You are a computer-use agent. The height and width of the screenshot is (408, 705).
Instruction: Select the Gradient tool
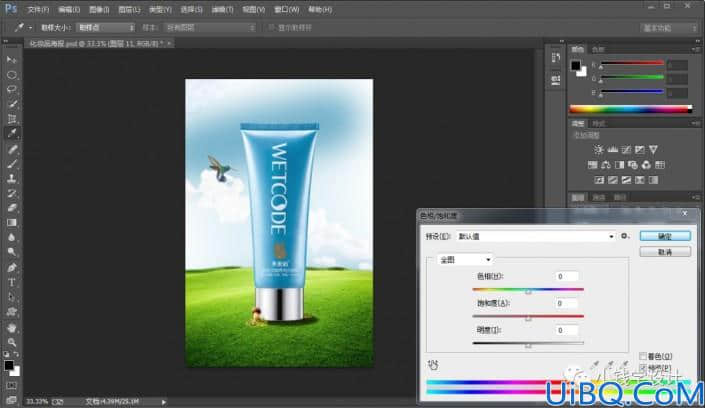[x=12, y=223]
